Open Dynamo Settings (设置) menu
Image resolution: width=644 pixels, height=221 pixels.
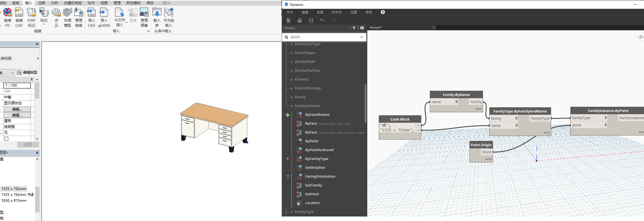pyautogui.click(x=354, y=12)
